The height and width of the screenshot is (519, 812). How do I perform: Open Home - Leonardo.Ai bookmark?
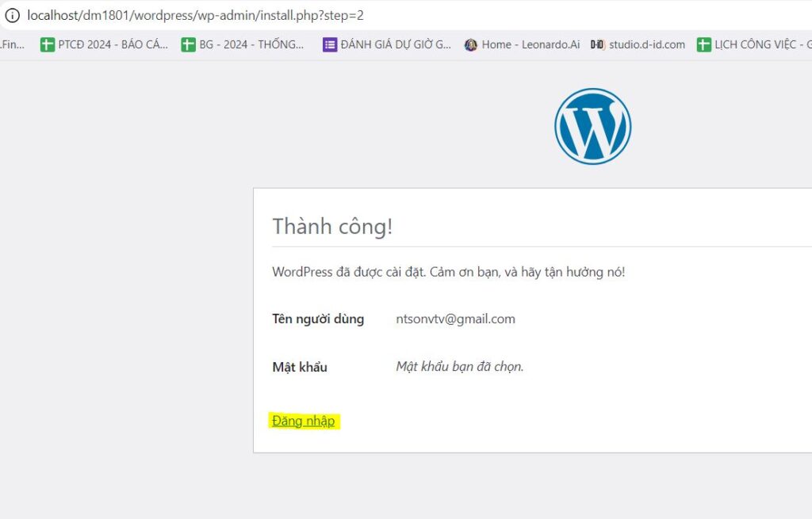click(x=522, y=44)
